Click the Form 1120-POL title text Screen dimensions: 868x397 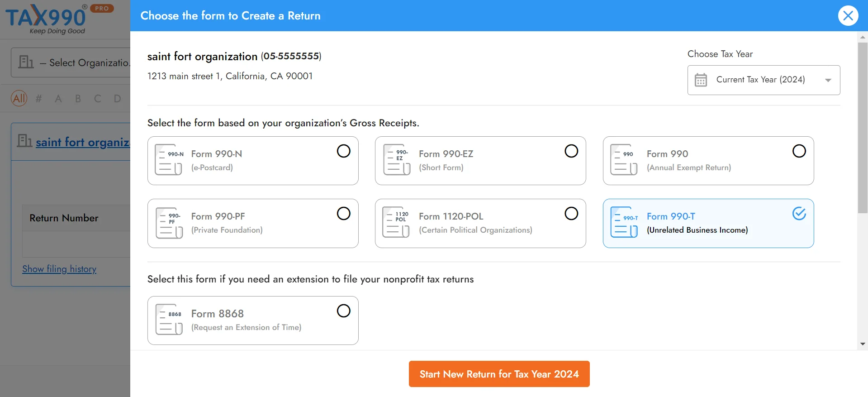tap(451, 216)
